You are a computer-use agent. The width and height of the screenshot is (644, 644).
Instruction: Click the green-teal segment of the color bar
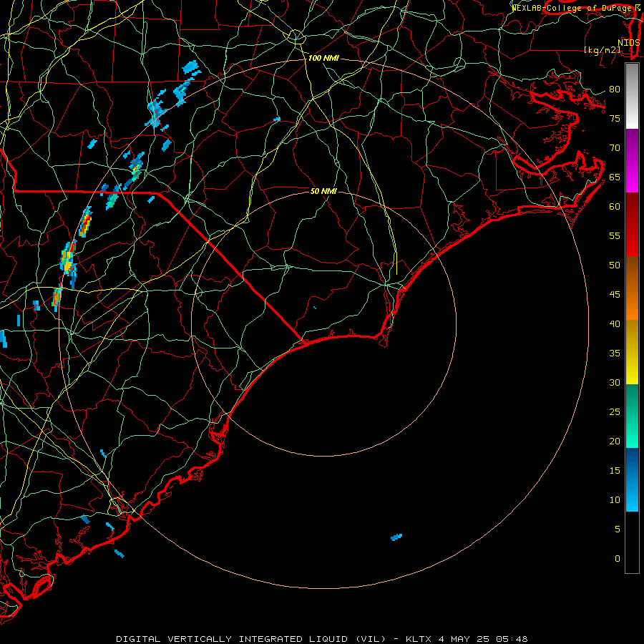[632, 416]
